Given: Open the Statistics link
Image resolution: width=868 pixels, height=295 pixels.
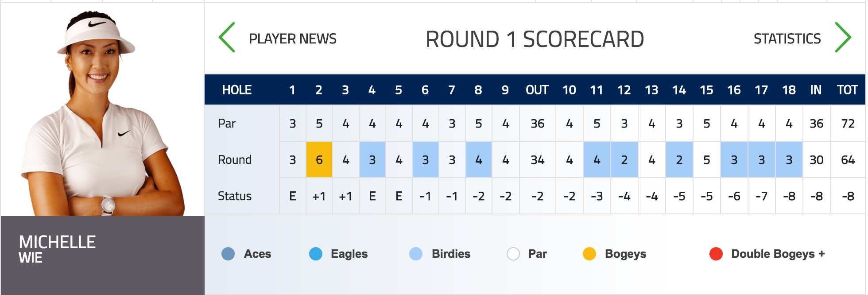Looking at the screenshot, I should [x=787, y=39].
